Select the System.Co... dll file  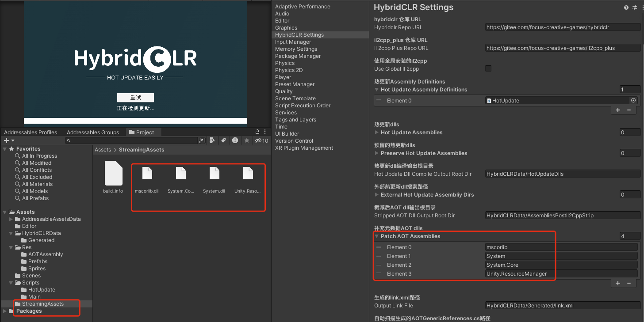click(x=181, y=181)
